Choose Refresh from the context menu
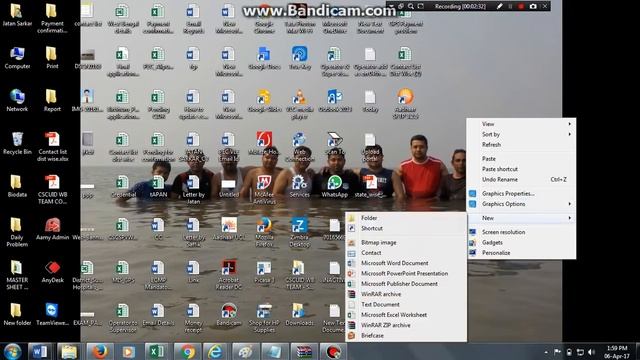 521,144
